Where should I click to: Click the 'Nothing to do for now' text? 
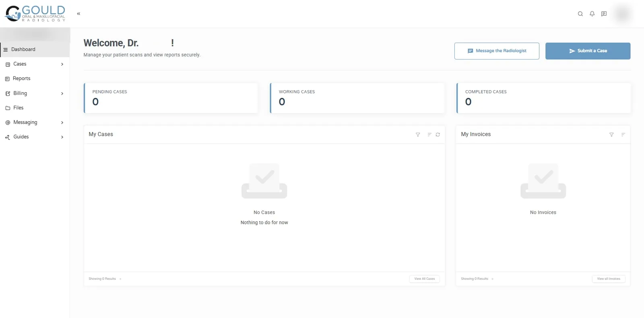tap(264, 223)
